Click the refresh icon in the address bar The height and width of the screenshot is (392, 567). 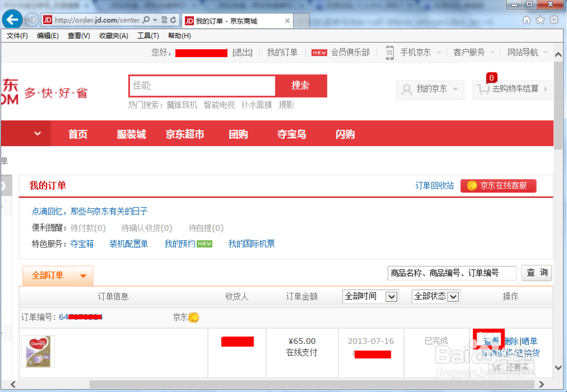point(172,19)
